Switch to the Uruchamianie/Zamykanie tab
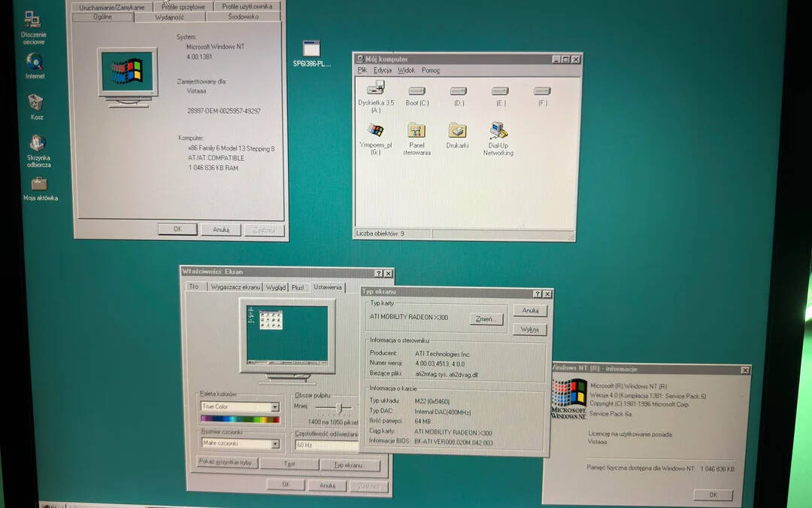Screen dimensions: 812x508 click(112, 8)
